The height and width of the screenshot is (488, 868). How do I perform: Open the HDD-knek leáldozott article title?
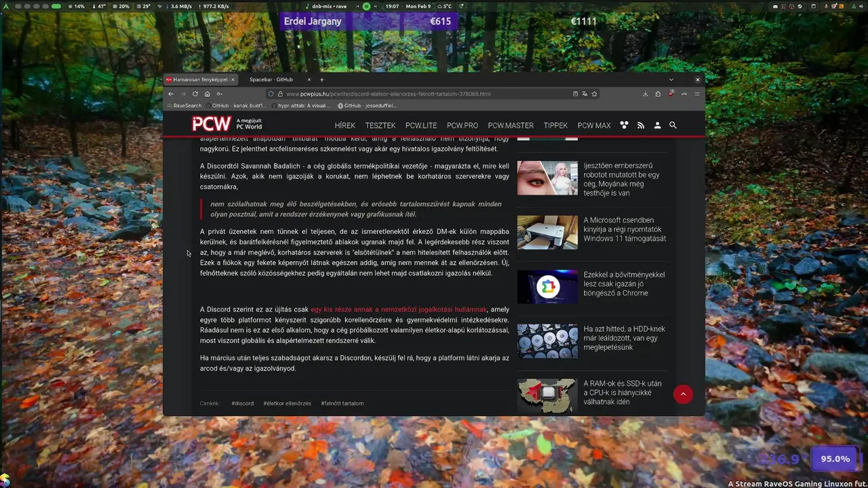[x=624, y=338]
